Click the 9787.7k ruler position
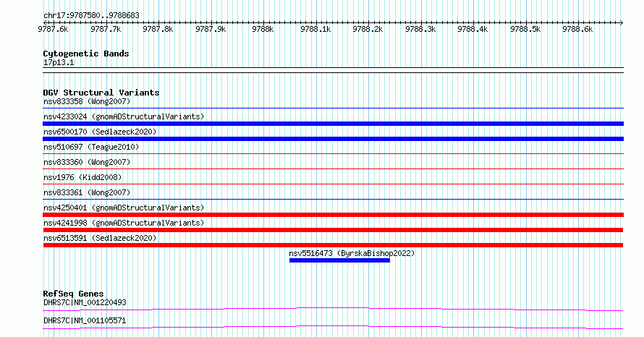This screenshot has height=337, width=644. click(x=106, y=29)
